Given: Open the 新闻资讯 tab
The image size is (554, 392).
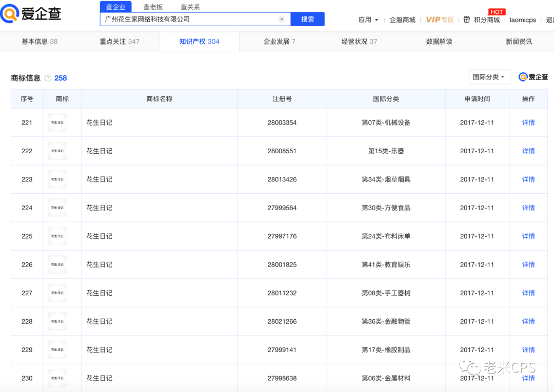Looking at the screenshot, I should (519, 42).
